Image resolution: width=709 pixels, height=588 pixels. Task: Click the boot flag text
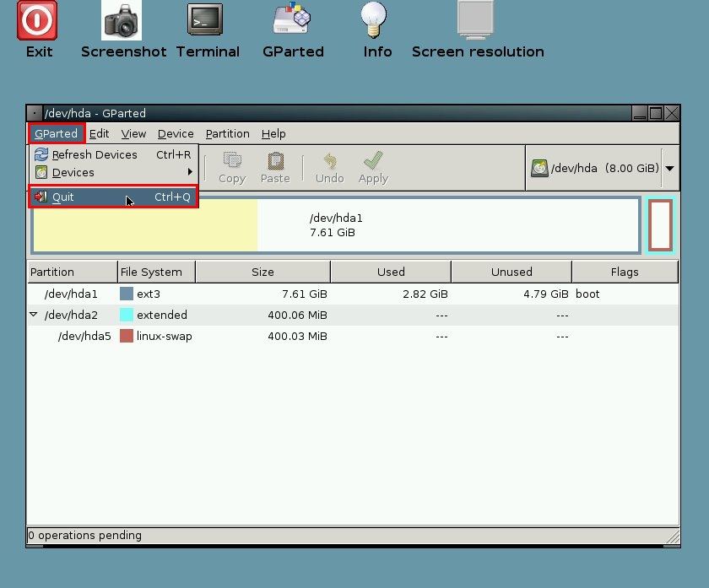(587, 294)
